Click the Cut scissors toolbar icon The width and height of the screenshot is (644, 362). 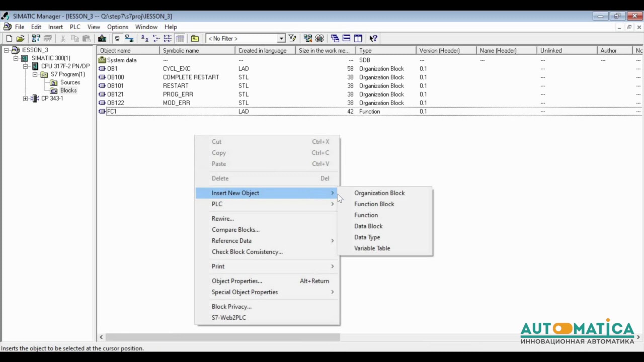point(63,38)
